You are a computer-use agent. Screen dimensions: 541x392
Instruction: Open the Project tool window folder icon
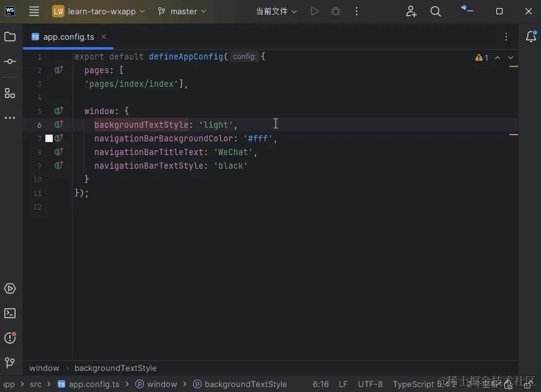pyautogui.click(x=10, y=37)
